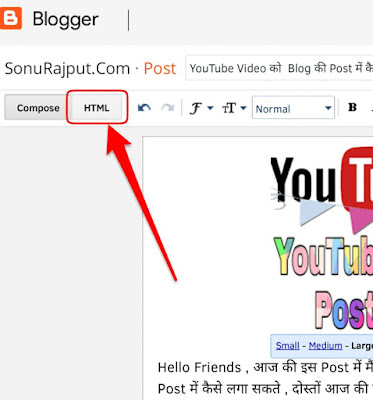
Task: Set image size to Small
Action: [287, 346]
